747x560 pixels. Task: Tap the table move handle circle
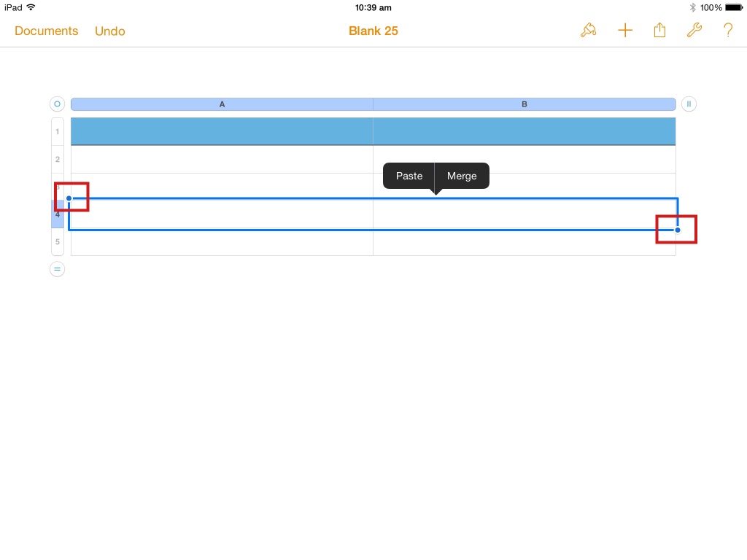pyautogui.click(x=57, y=104)
